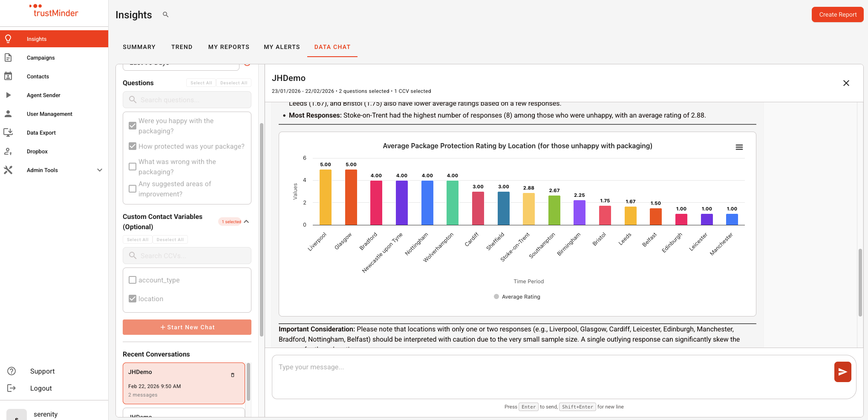The height and width of the screenshot is (420, 868).
Task: Click the Search CCVs field
Action: pyautogui.click(x=187, y=256)
